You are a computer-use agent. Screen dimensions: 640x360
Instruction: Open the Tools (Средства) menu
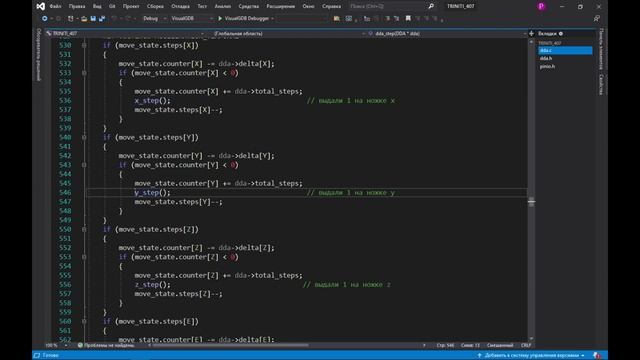pos(249,6)
